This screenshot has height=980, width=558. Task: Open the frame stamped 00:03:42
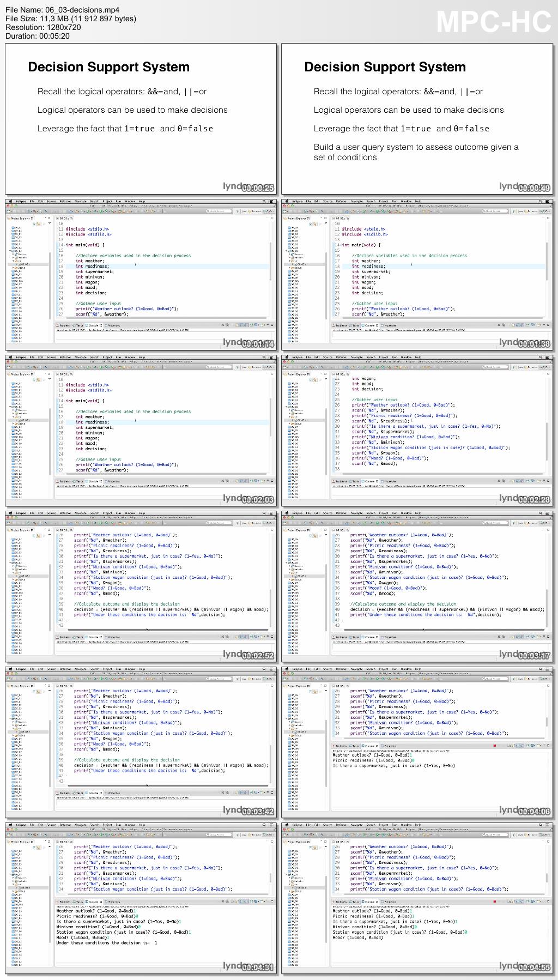141,742
